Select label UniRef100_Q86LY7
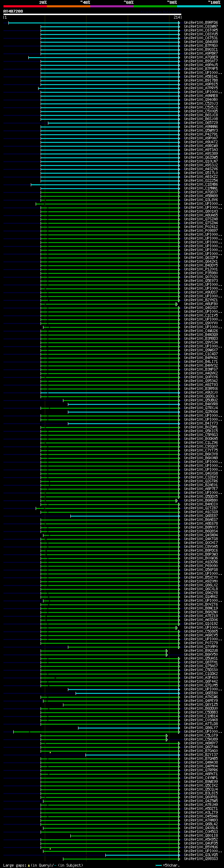The width and height of the screenshot is (224, 868). point(201,728)
